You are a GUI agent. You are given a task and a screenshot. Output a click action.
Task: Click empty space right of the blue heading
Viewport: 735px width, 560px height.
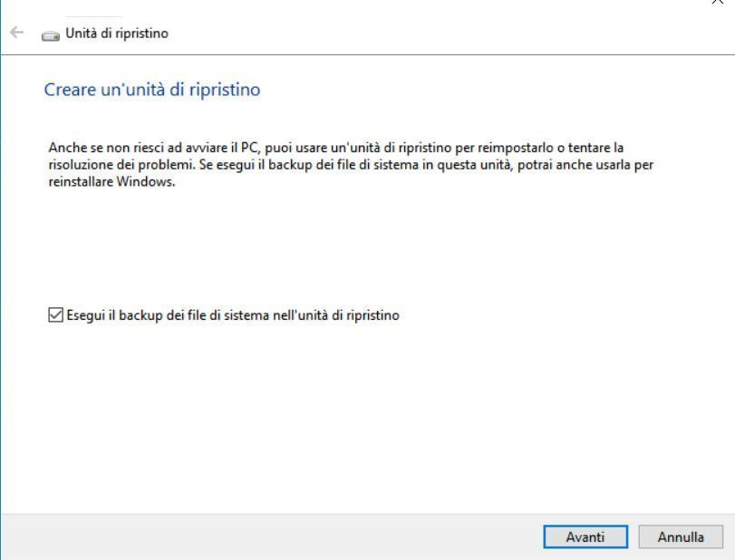tap(498, 90)
